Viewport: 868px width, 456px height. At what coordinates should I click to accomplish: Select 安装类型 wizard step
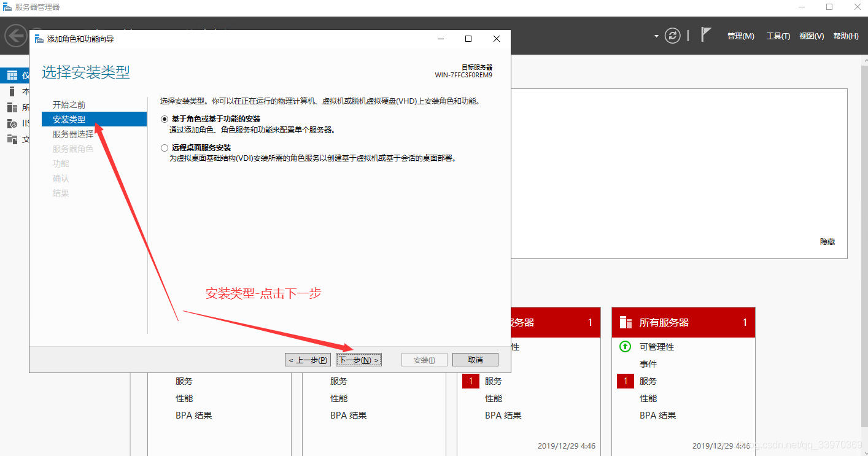coord(94,119)
